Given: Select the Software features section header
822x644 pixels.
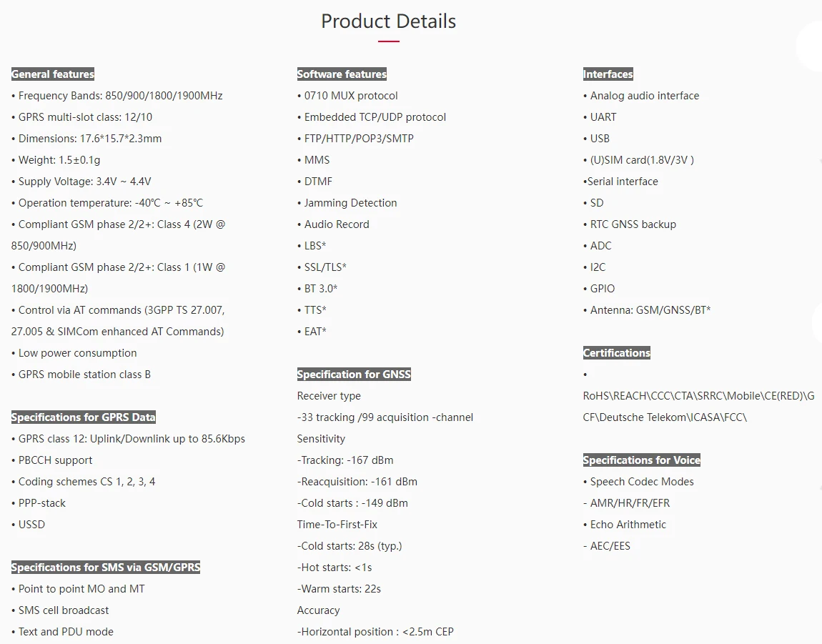Looking at the screenshot, I should tap(342, 74).
